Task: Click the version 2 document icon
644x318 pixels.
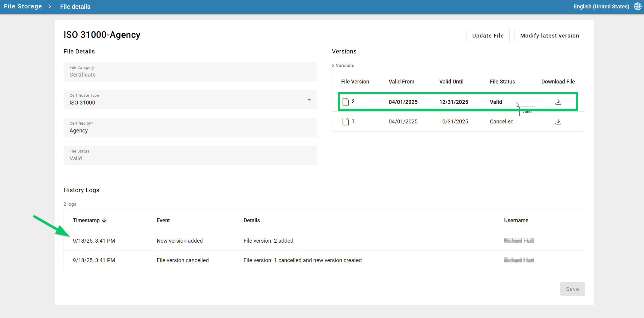Action: [346, 102]
